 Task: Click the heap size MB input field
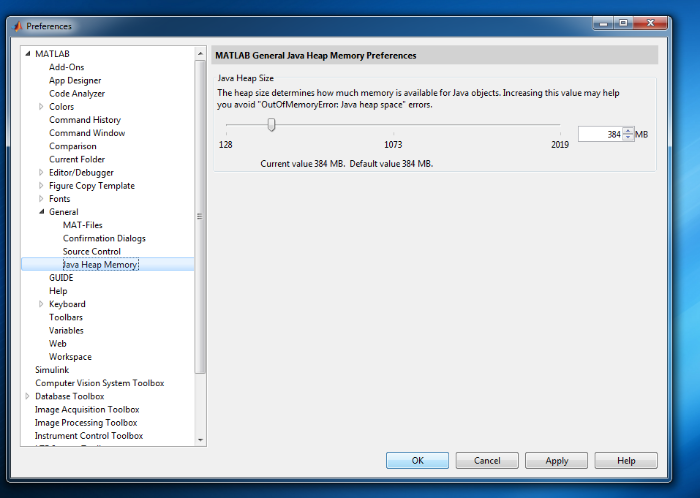600,134
